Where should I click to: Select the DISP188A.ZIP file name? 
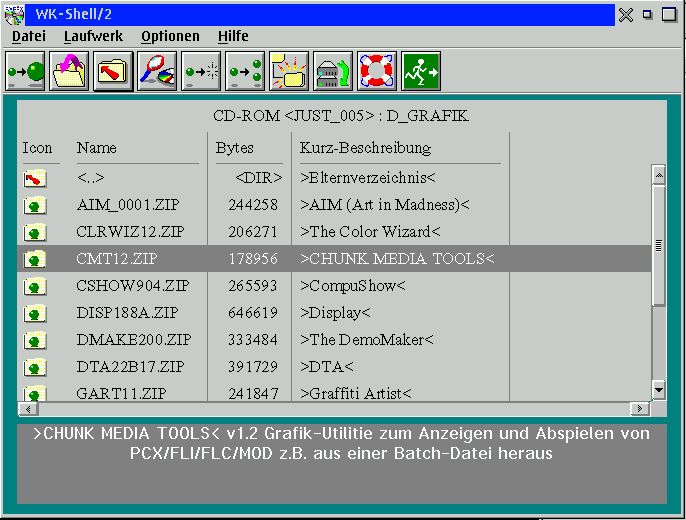point(127,313)
